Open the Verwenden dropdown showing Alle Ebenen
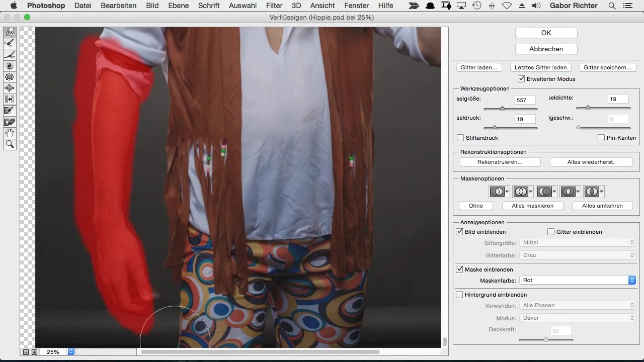The image size is (644, 362). (577, 305)
